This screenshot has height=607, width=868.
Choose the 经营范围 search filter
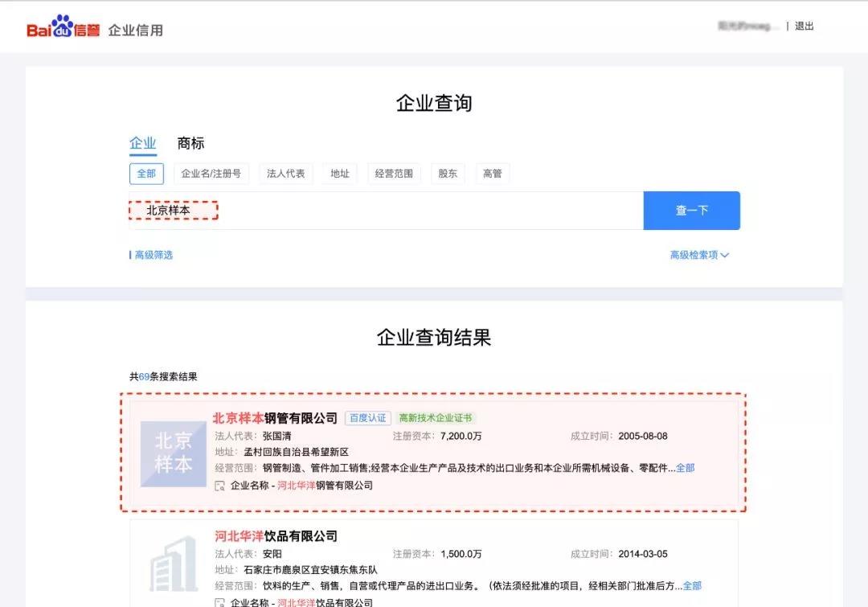(x=394, y=174)
